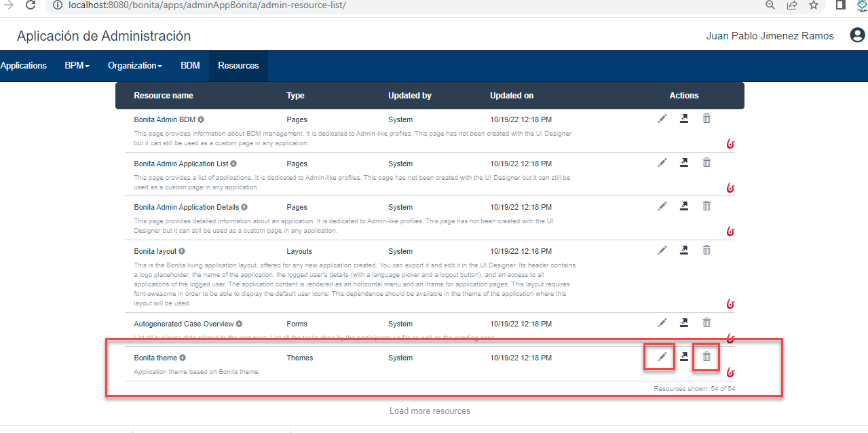Show info for Bonita Admin Application Details
This screenshot has height=433, width=868.
[x=244, y=207]
